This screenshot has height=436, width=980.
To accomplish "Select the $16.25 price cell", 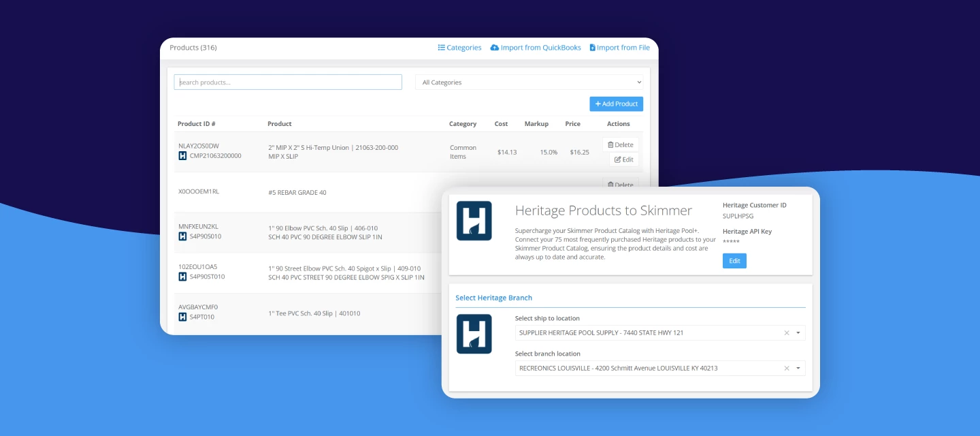I will 580,152.
